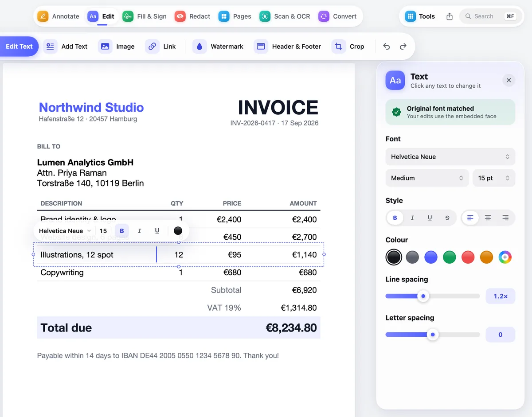Open the Tools grid menu
This screenshot has width=532, height=417.
(420, 16)
